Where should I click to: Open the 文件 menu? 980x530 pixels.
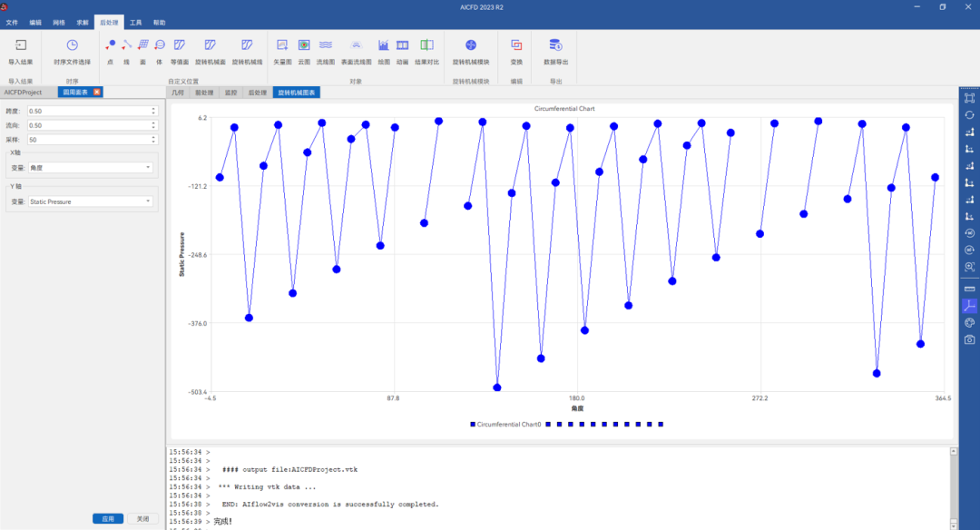click(12, 23)
